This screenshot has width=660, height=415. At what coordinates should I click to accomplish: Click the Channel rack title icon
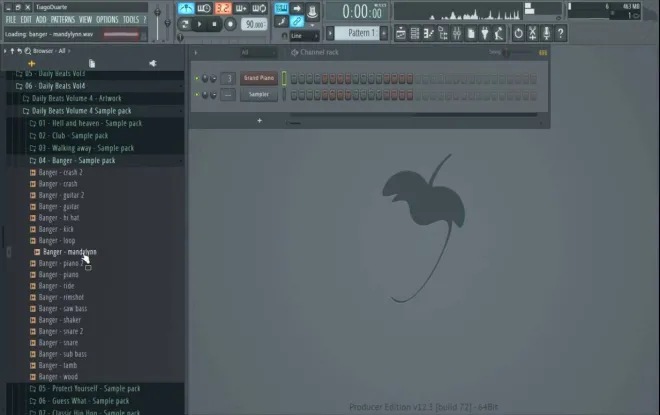[295, 52]
